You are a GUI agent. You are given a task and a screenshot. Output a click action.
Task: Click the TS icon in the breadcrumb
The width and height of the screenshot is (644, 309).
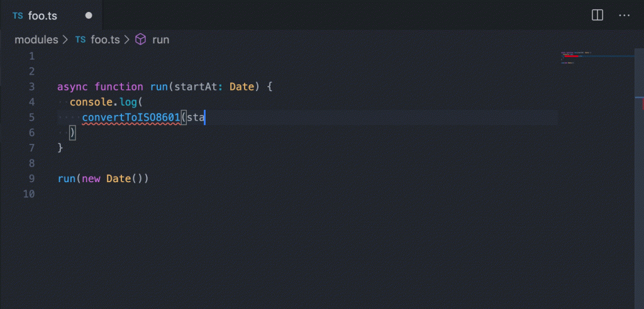[80, 40]
